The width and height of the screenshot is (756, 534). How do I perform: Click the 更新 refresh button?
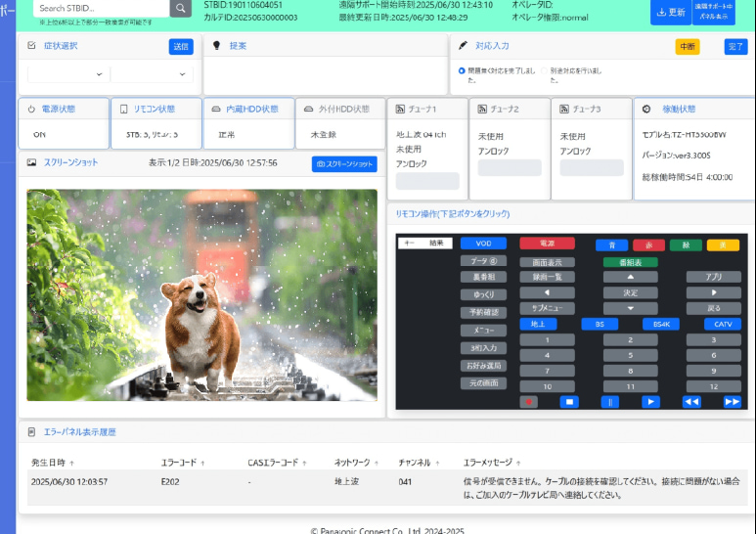coord(670,12)
